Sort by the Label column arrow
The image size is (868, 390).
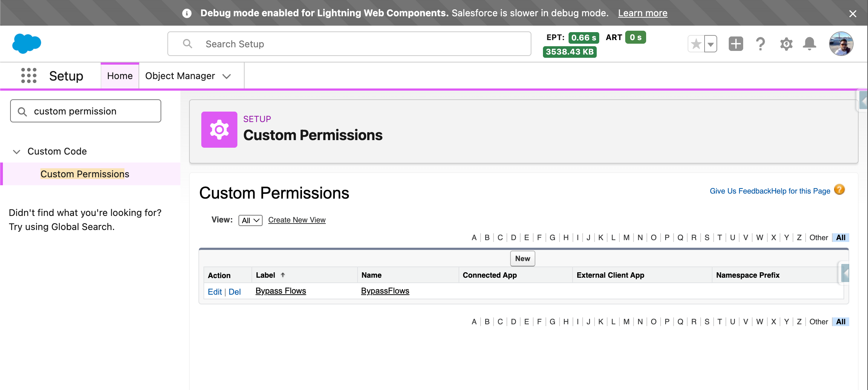point(283,275)
